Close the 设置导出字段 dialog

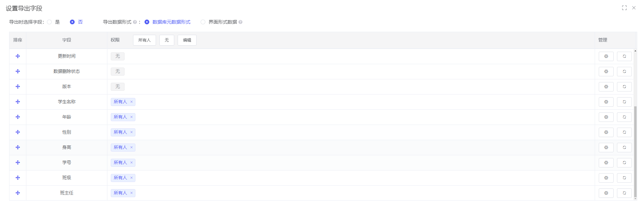coord(634,8)
